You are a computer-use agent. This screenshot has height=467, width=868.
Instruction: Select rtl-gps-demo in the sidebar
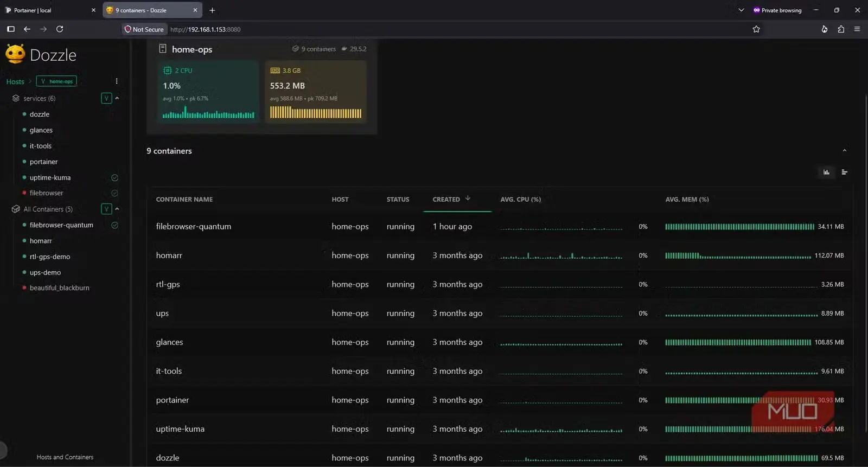pos(50,257)
